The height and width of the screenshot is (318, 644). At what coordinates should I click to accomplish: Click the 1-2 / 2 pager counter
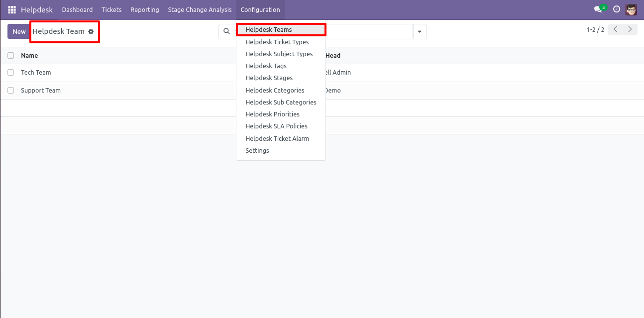tap(595, 30)
